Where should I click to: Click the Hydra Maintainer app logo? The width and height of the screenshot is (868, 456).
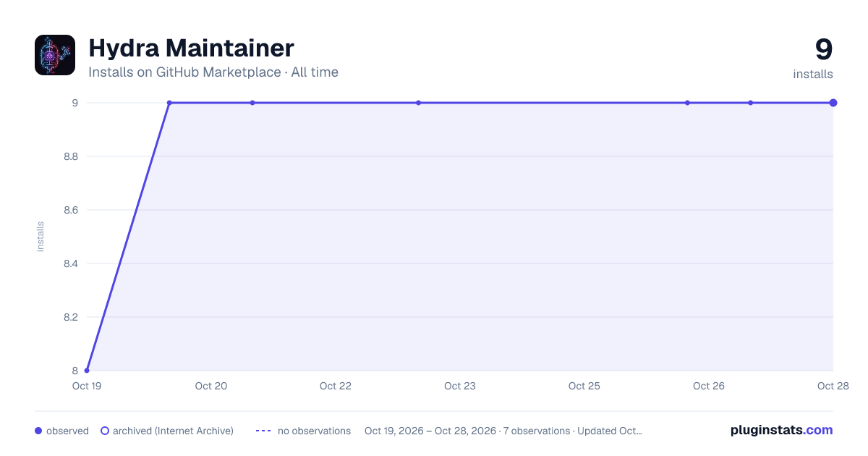point(55,55)
